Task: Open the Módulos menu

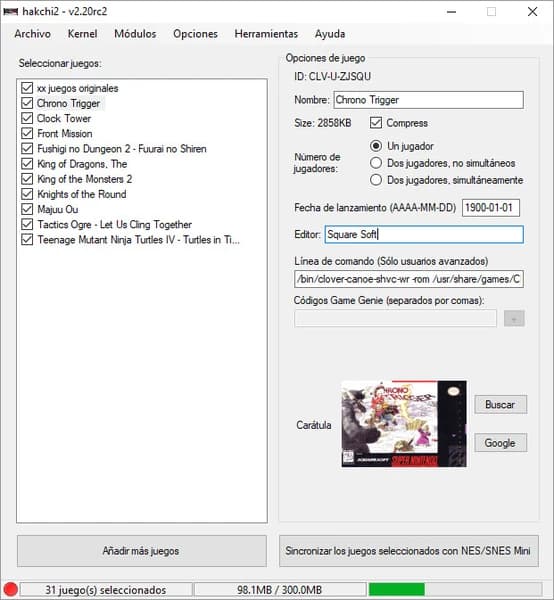Action: [x=135, y=34]
